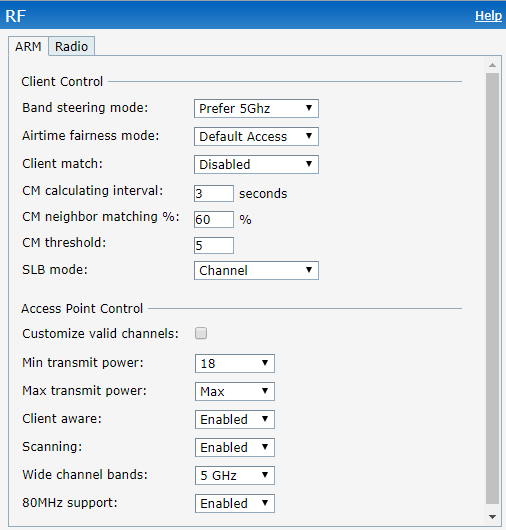Switch to the Radio tab
The height and width of the screenshot is (530, 506).
click(71, 46)
